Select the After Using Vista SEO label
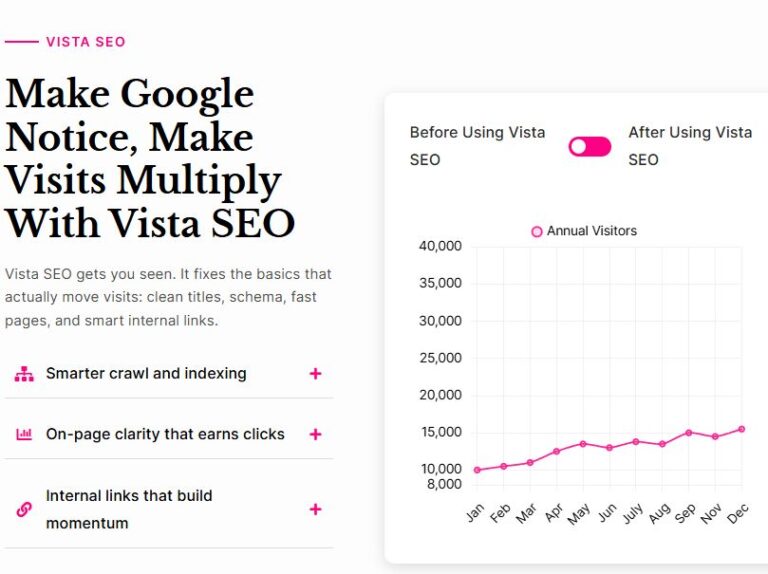Screen dimensions: 768x574 [690, 146]
